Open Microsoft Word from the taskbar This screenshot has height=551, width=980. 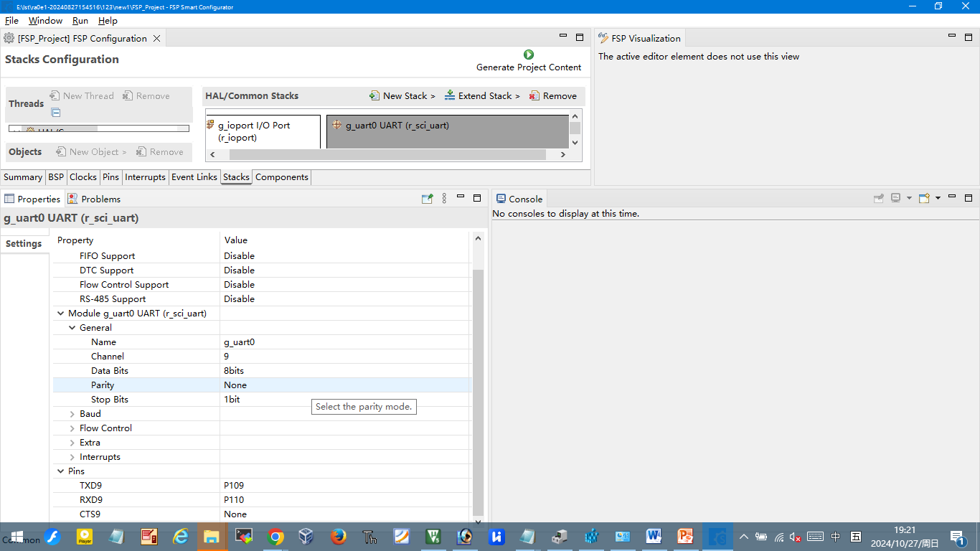click(x=654, y=536)
